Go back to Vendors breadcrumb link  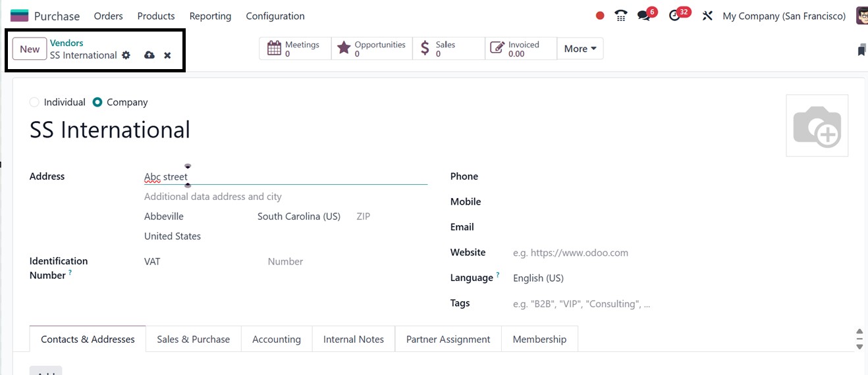point(67,43)
